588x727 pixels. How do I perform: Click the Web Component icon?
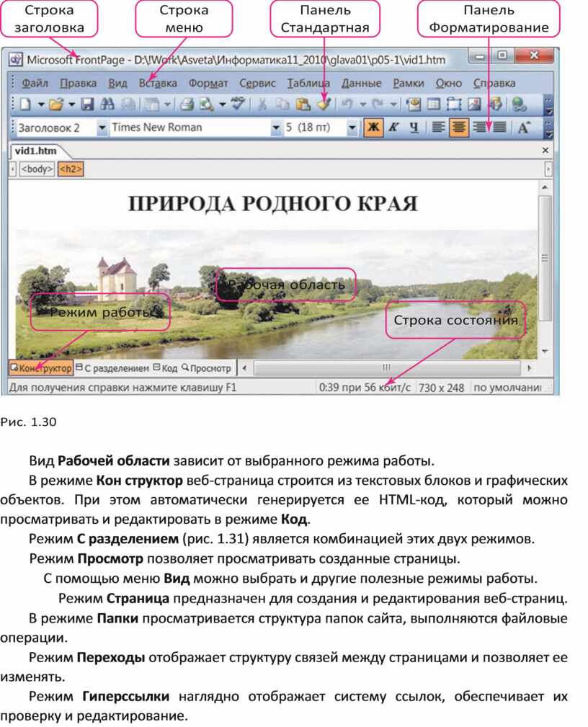(x=413, y=104)
